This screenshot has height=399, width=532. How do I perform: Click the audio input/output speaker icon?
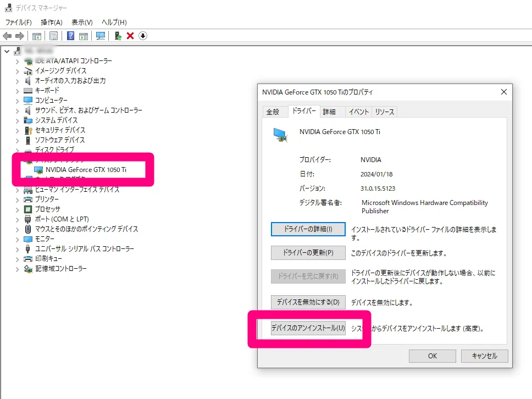(x=28, y=81)
